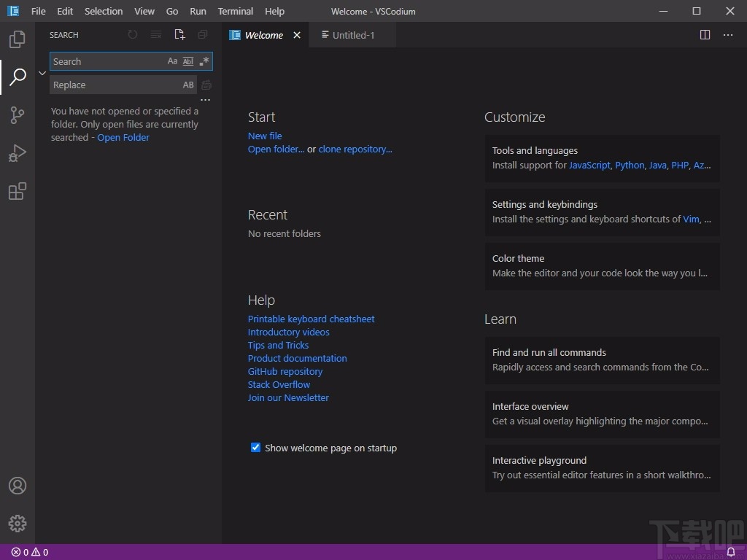747x560 pixels.
Task: Split the editor using the split icon
Action: click(x=705, y=34)
